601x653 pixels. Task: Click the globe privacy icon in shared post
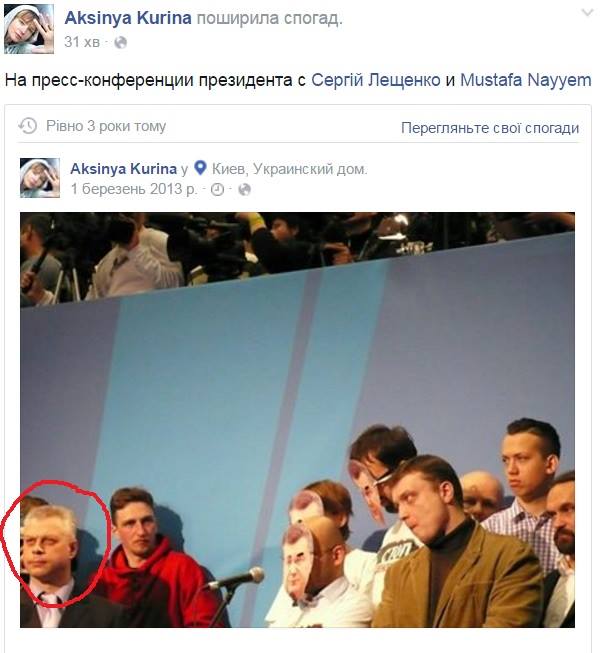point(244,190)
